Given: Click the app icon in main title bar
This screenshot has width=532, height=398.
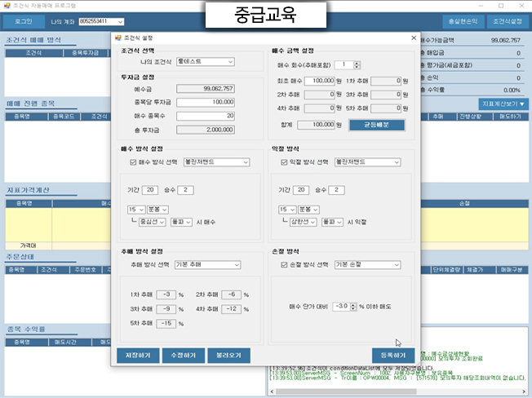Looking at the screenshot, I should point(7,6).
